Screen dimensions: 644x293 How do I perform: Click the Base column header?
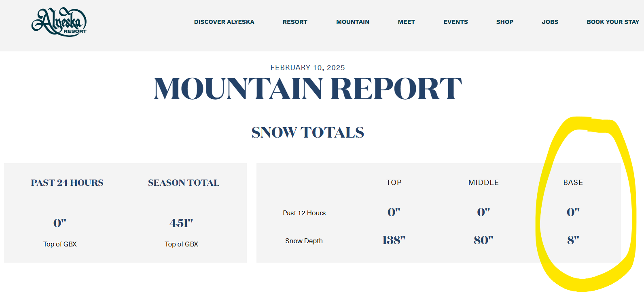573,183
